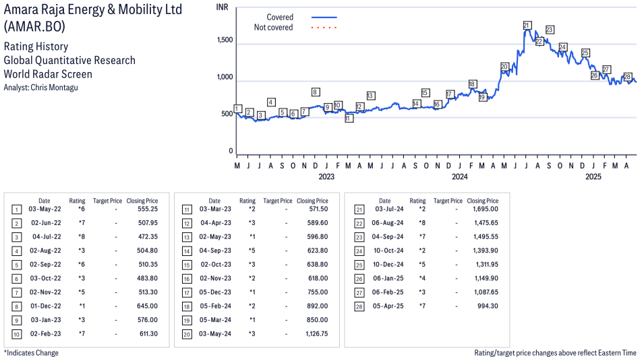Click the Analyst: Chris Montagu line

tap(40, 88)
